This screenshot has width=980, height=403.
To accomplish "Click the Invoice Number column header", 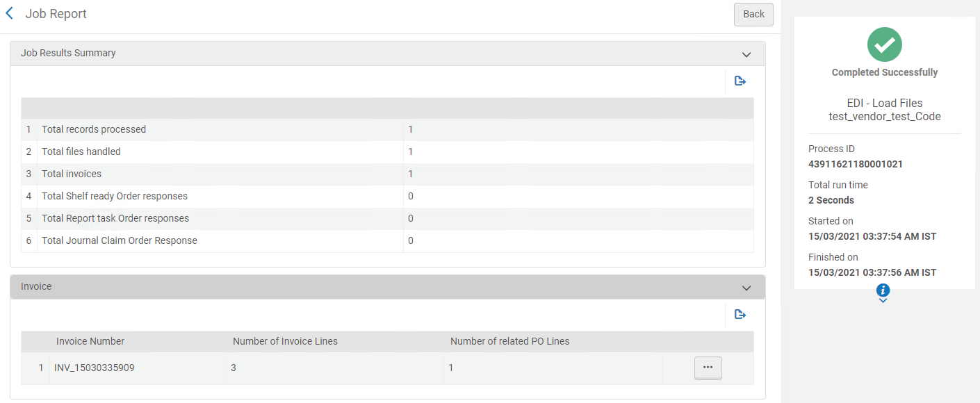I will pos(90,341).
